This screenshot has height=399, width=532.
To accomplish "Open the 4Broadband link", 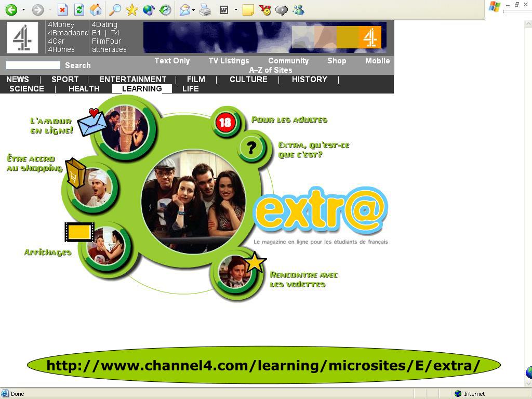I will (68, 33).
